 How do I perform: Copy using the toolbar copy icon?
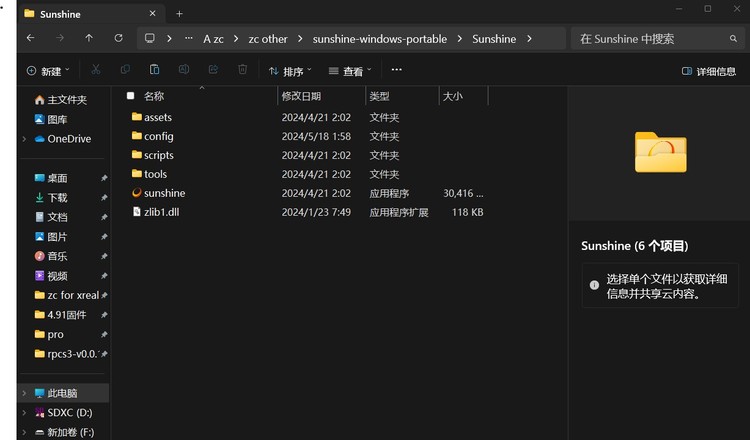coord(125,70)
